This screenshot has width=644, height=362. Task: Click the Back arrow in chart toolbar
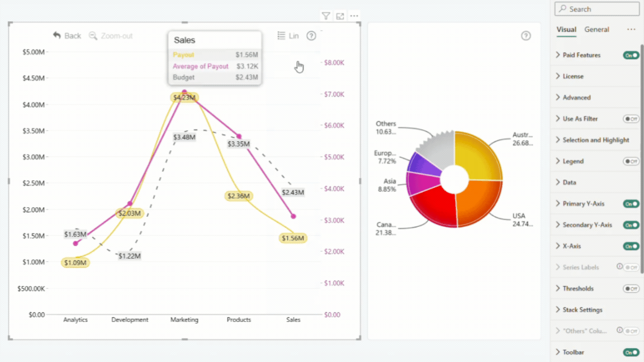pyautogui.click(x=56, y=36)
